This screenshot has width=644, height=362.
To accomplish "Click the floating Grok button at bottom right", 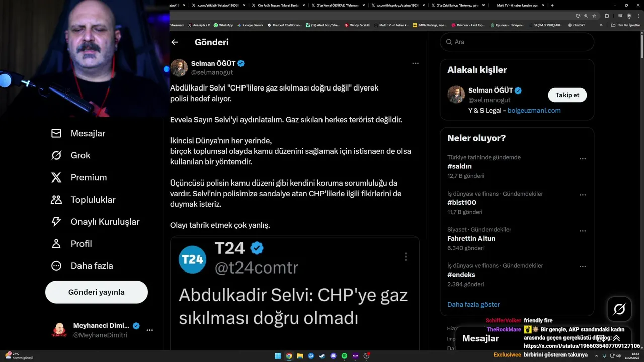I will [x=619, y=309].
